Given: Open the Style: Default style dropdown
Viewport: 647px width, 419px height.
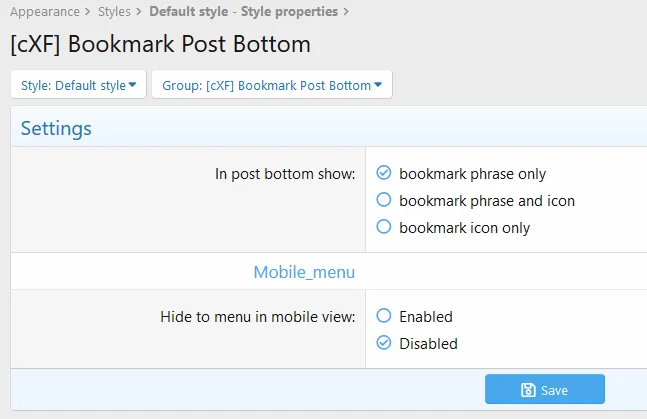Looking at the screenshot, I should pos(79,85).
